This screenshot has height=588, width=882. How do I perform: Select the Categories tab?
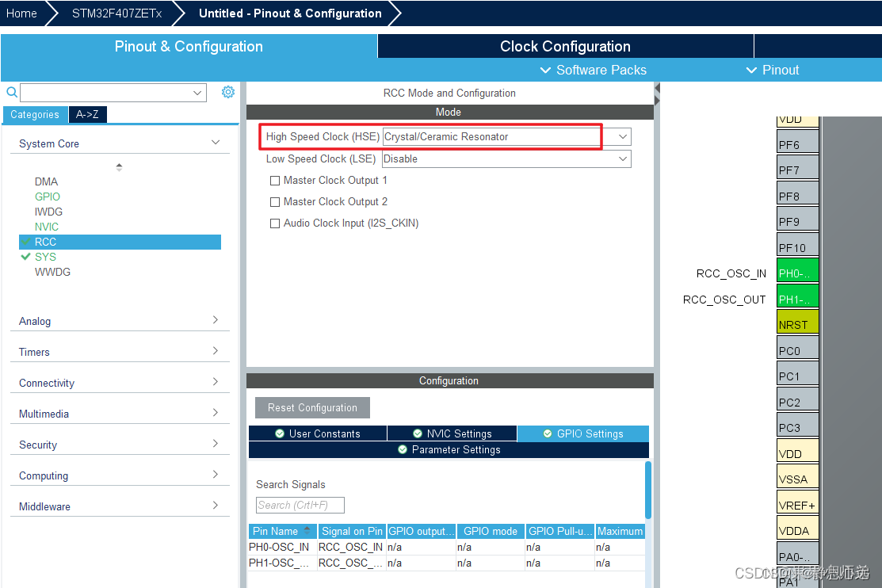click(35, 114)
